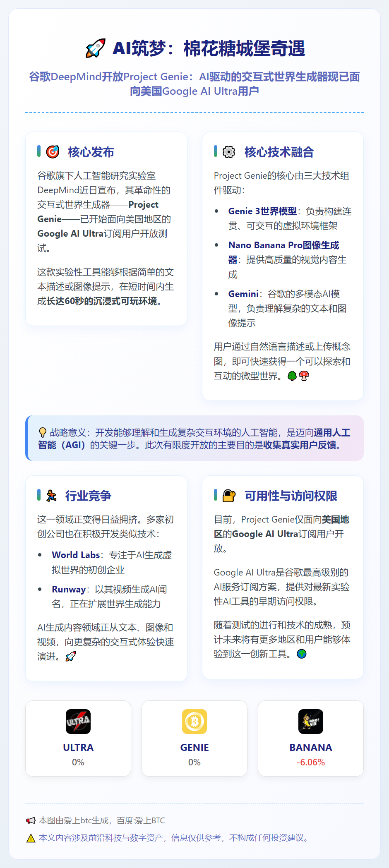The image size is (389, 868).
Task: Click the gear icon beside 核心技术融合
Action: tap(229, 152)
